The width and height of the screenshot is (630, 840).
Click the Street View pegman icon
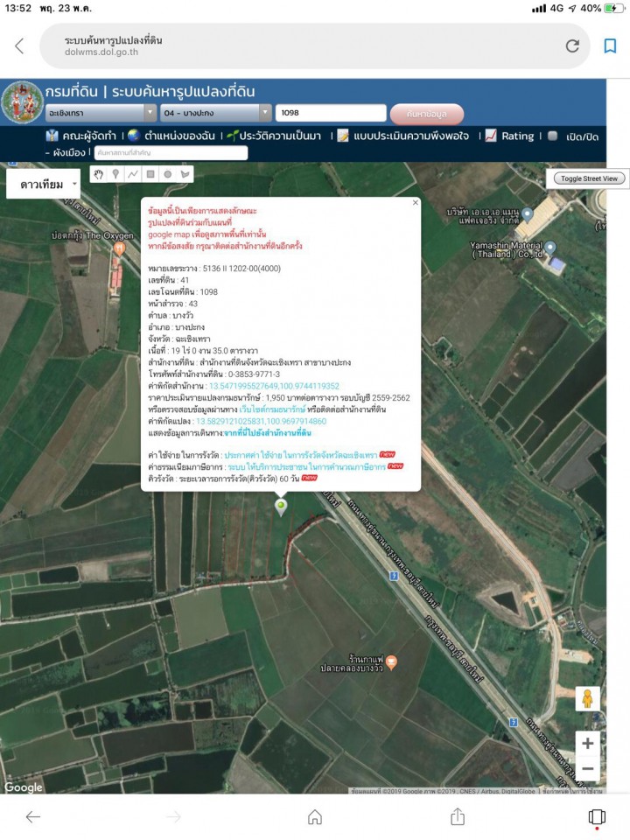[x=587, y=698]
